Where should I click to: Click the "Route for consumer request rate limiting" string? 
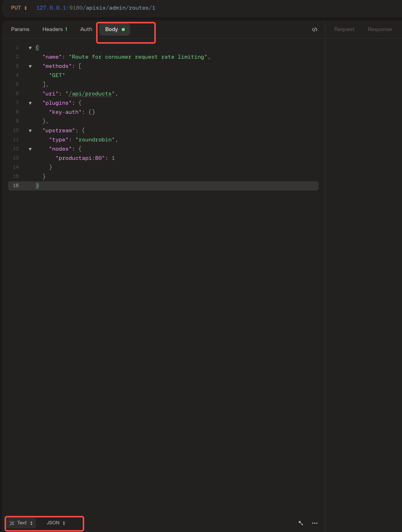(x=138, y=57)
